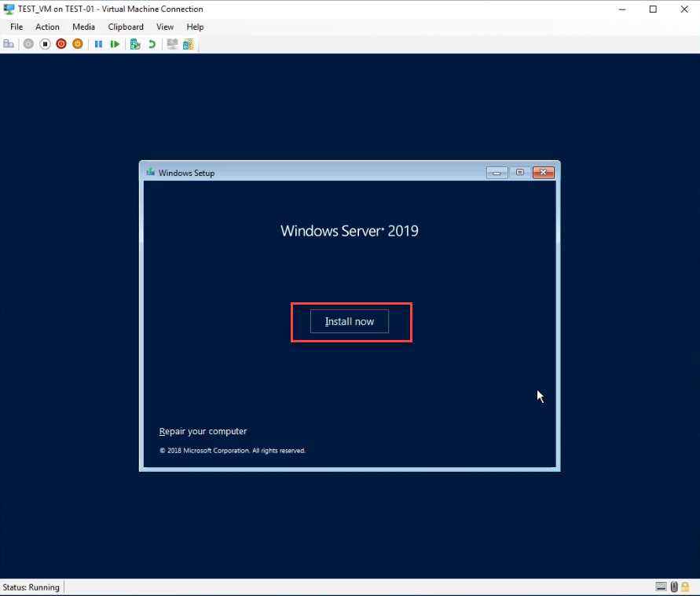
Task: Open Repair your computer
Action: (x=203, y=431)
